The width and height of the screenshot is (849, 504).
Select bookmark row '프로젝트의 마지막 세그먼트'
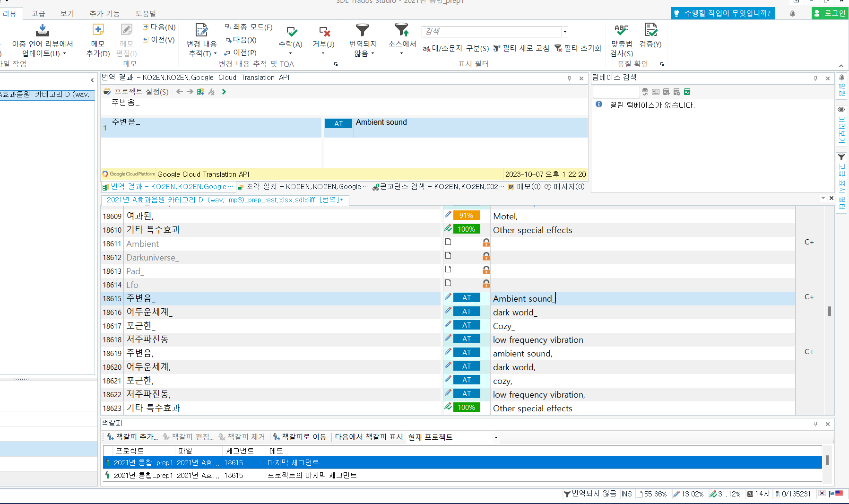point(462,476)
